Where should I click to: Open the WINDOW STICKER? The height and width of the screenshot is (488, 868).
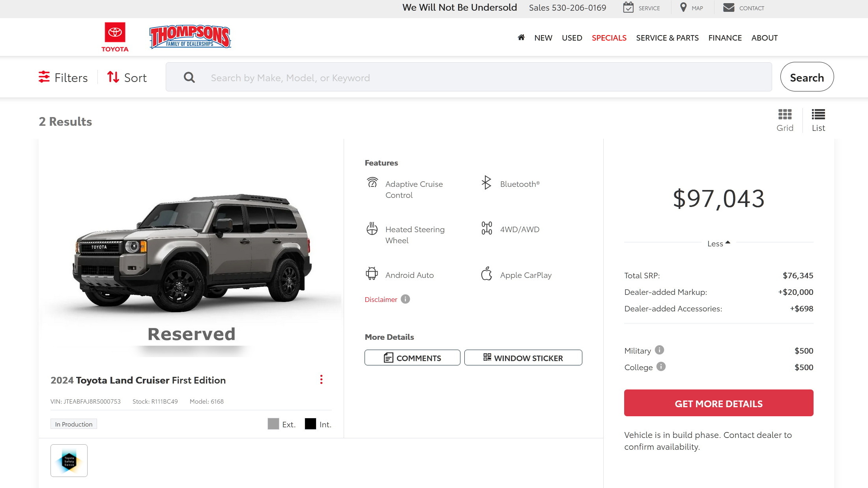pos(523,358)
